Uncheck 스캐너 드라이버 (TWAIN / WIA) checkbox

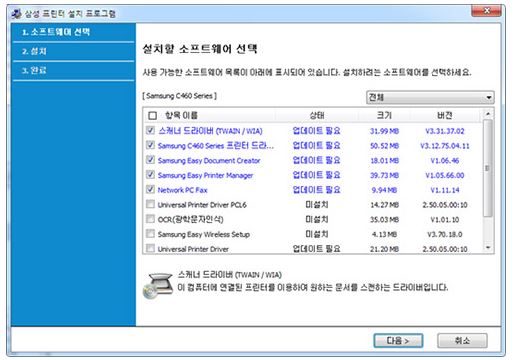pos(150,130)
